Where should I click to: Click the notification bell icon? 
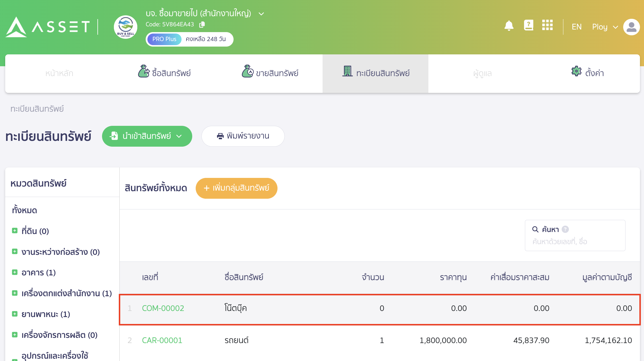509,26
